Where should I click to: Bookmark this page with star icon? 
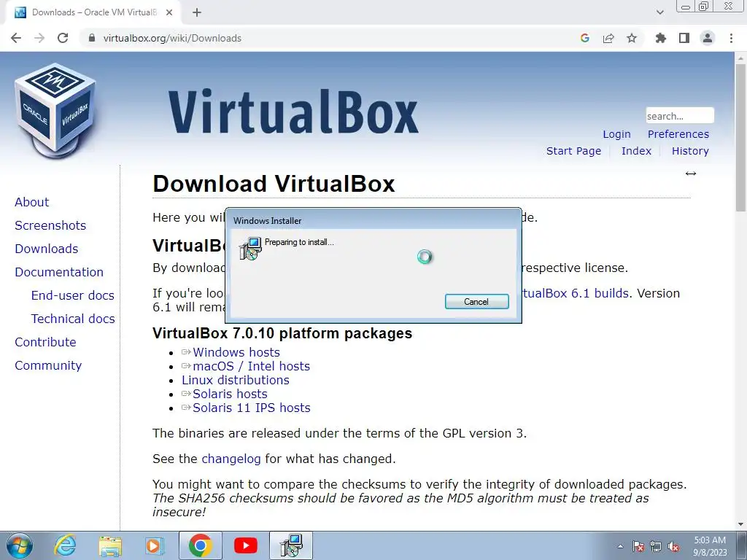coord(632,38)
